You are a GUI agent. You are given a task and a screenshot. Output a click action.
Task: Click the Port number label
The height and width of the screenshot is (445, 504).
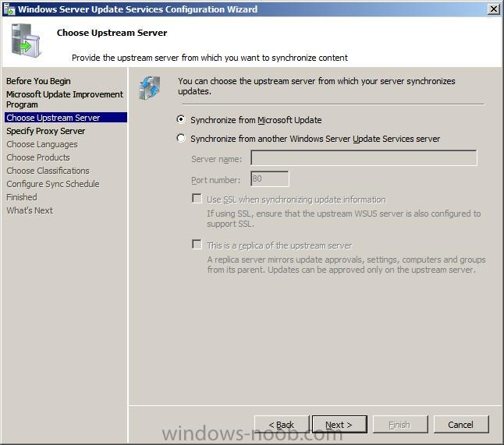pyautogui.click(x=215, y=180)
